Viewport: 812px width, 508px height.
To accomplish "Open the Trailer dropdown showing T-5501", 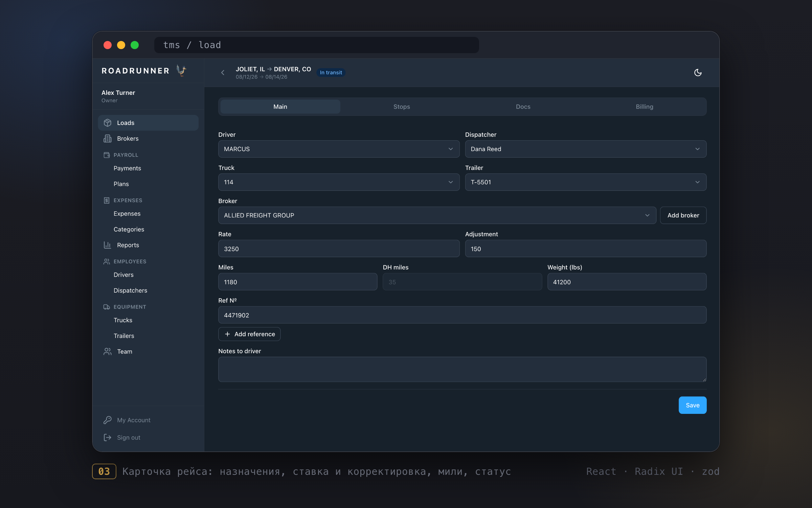I will (x=586, y=182).
